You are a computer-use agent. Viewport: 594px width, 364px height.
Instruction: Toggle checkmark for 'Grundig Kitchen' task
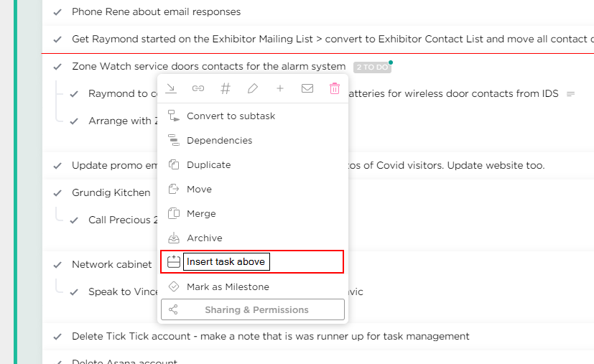click(57, 193)
